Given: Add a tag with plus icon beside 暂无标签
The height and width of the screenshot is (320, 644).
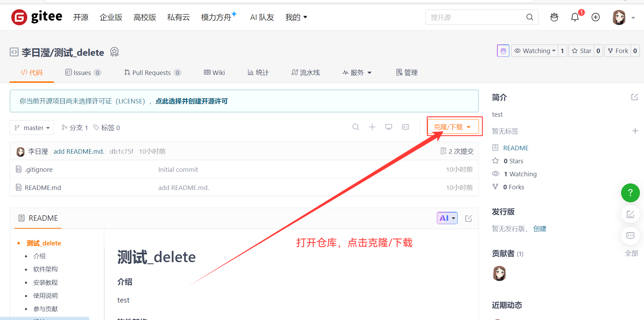Looking at the screenshot, I should tap(635, 131).
